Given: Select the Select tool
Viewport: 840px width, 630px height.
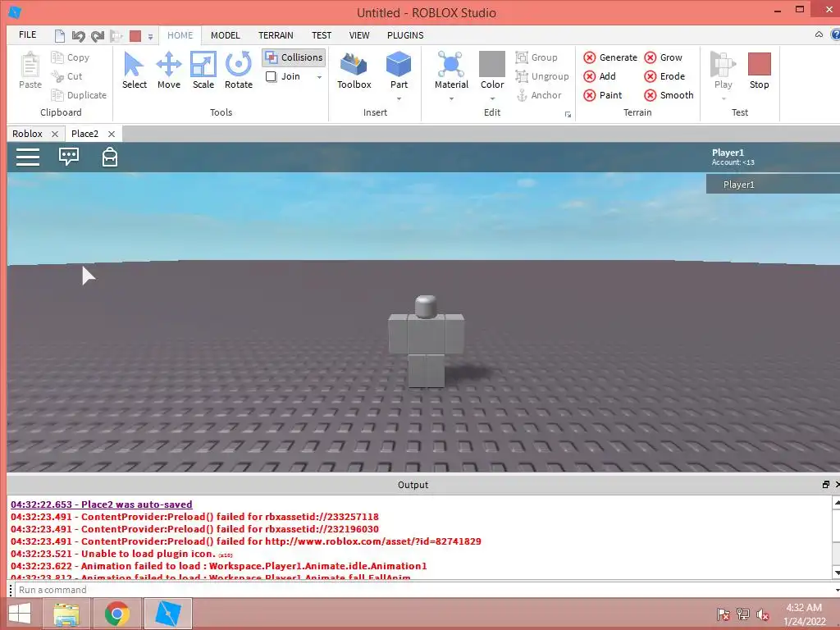Looking at the screenshot, I should click(x=134, y=71).
